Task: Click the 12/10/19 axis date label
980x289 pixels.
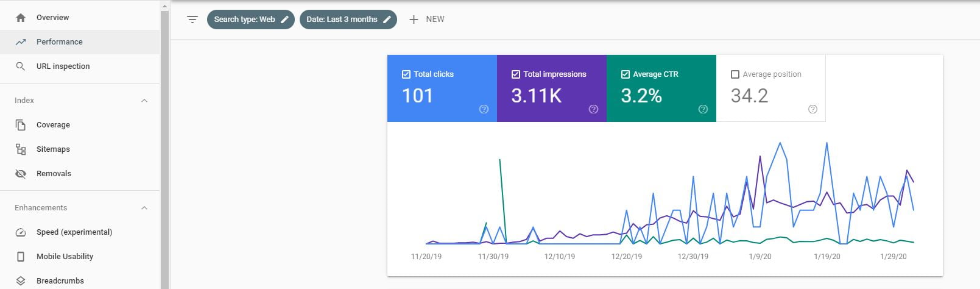Action: [x=560, y=257]
